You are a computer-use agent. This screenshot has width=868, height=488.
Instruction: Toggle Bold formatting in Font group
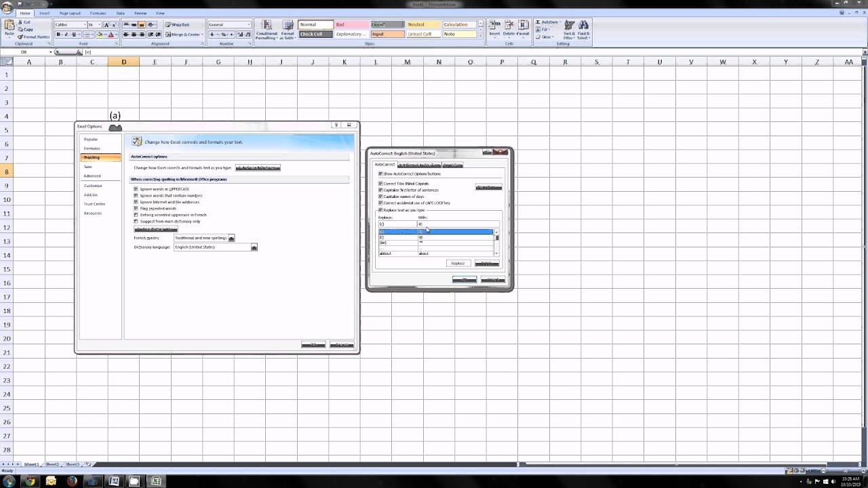point(58,35)
